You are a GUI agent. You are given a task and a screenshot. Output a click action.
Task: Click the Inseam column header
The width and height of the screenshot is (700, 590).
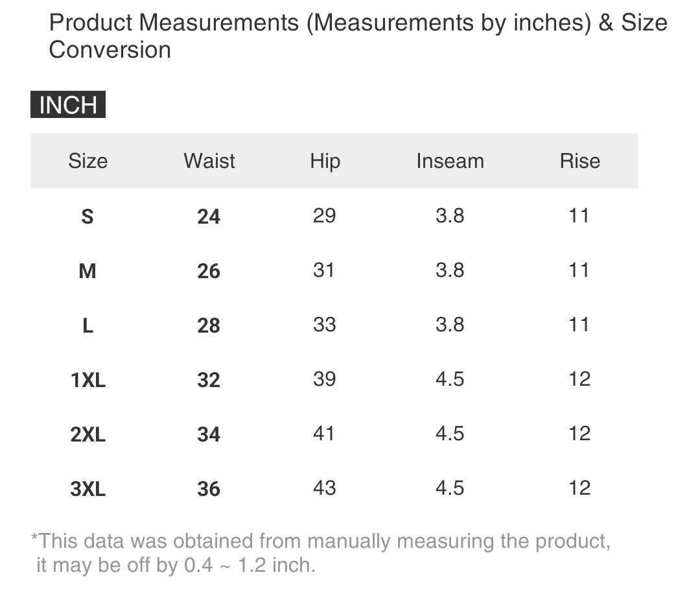pyautogui.click(x=450, y=161)
